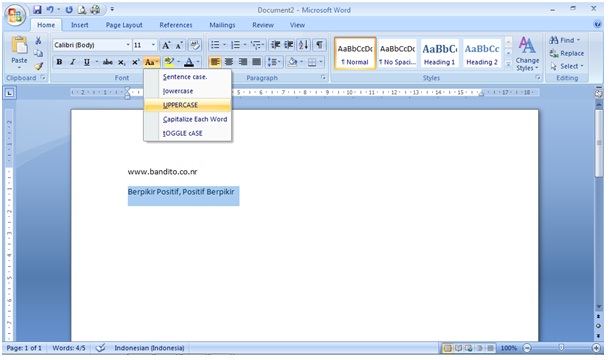Viewport: 614px width, 360px height.
Task: Shrink font size with the small A icon
Action: point(179,45)
